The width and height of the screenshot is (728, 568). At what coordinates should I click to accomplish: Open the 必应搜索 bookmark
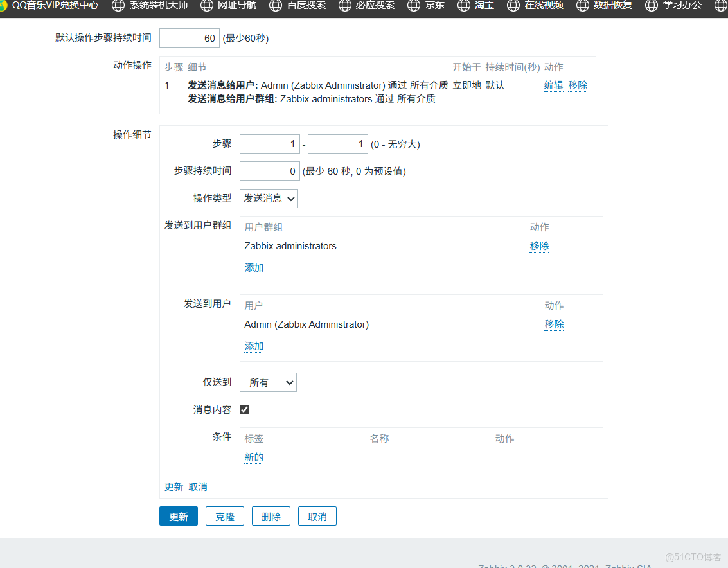(366, 6)
